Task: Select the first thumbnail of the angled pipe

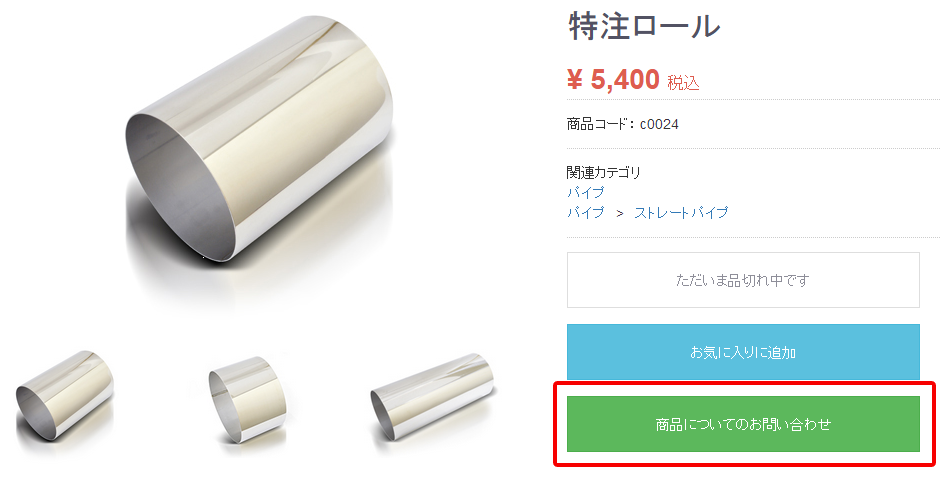Action: 65,399
